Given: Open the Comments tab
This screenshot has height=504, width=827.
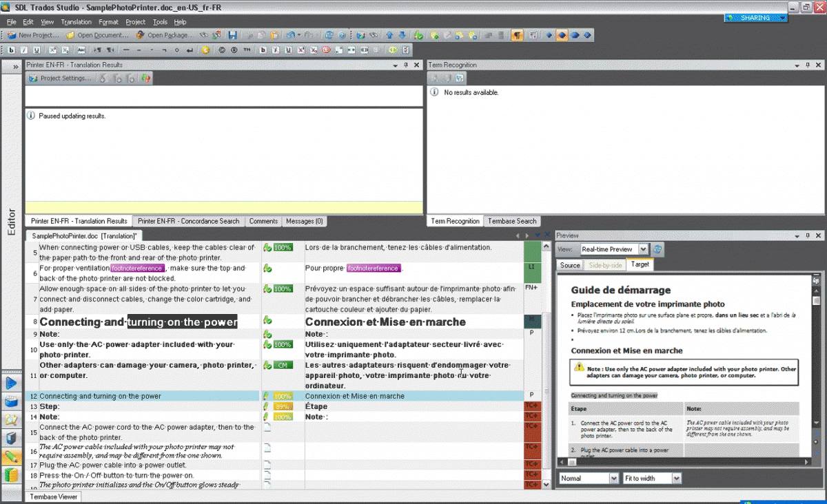Looking at the screenshot, I should [x=264, y=221].
